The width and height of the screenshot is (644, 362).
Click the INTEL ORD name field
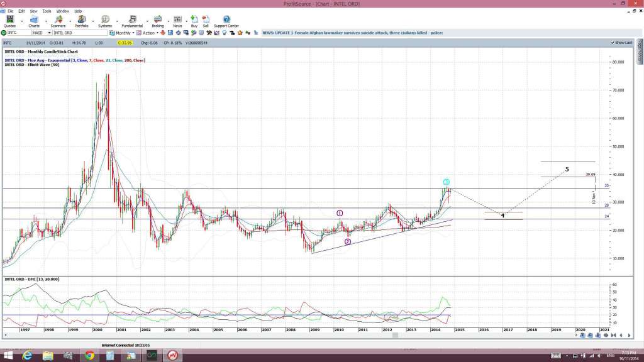pyautogui.click(x=80, y=33)
